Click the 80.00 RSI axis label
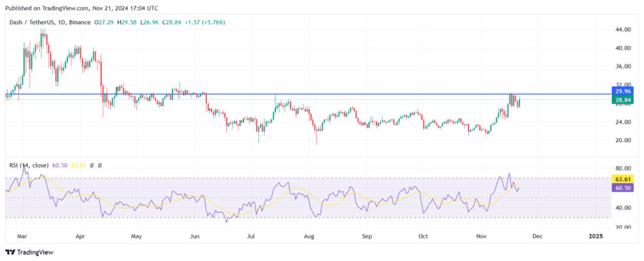 pyautogui.click(x=623, y=168)
